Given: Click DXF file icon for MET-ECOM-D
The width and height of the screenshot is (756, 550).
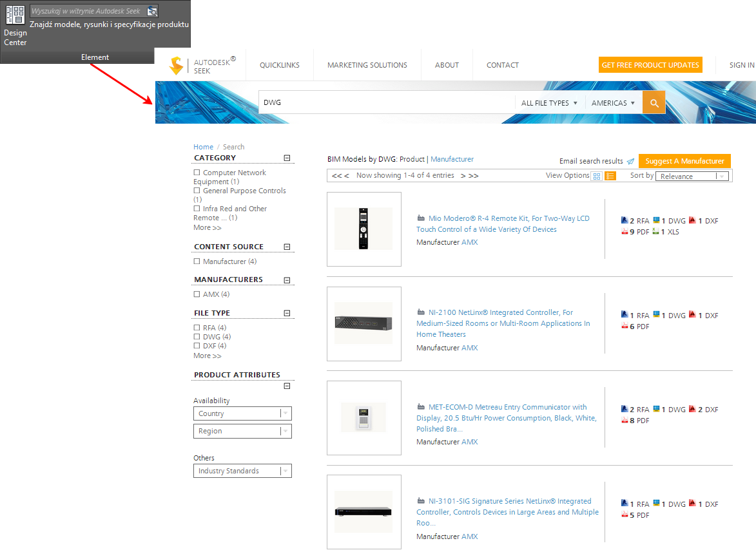Looking at the screenshot, I should click(692, 409).
